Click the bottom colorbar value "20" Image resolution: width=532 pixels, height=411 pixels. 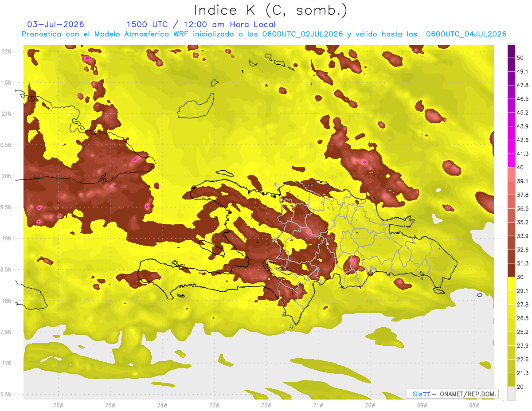[520, 387]
